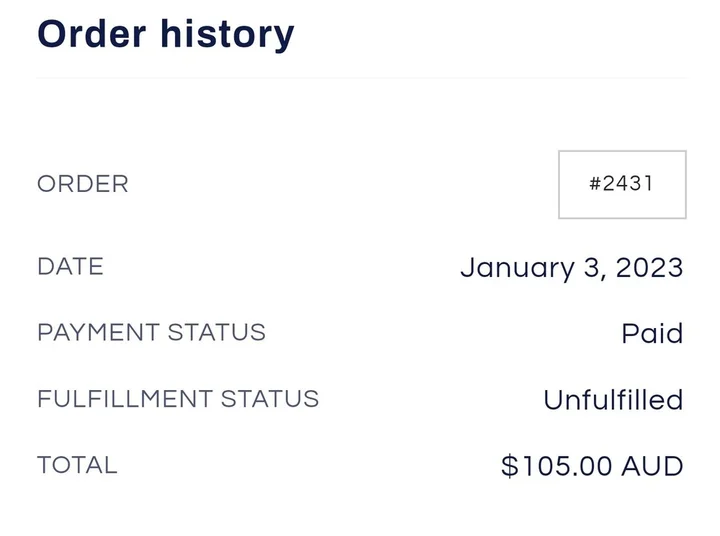720x536 pixels.
Task: Select the January 3, 2023 date value
Action: (x=571, y=268)
